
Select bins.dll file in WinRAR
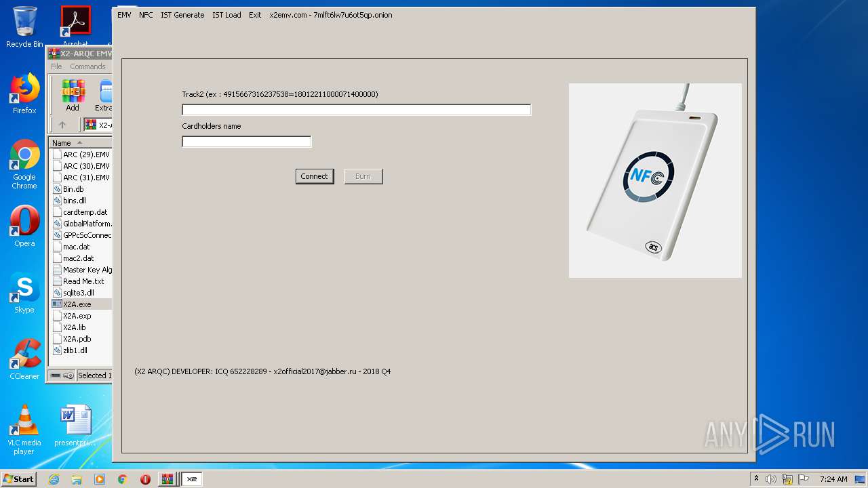click(69, 201)
